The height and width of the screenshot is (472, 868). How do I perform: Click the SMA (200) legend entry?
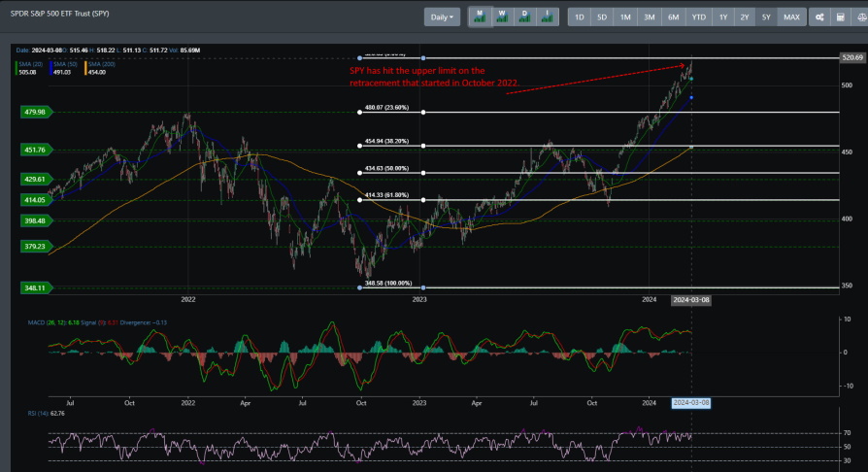coord(100,68)
